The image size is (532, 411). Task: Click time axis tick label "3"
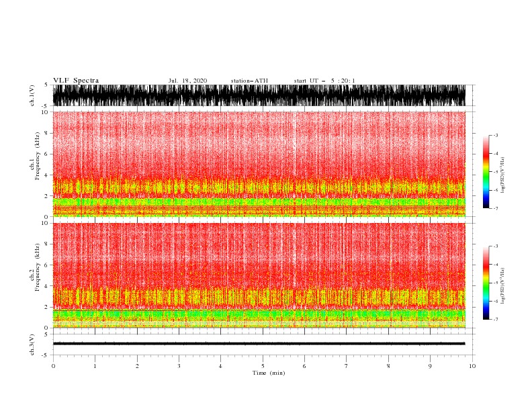click(x=179, y=366)
